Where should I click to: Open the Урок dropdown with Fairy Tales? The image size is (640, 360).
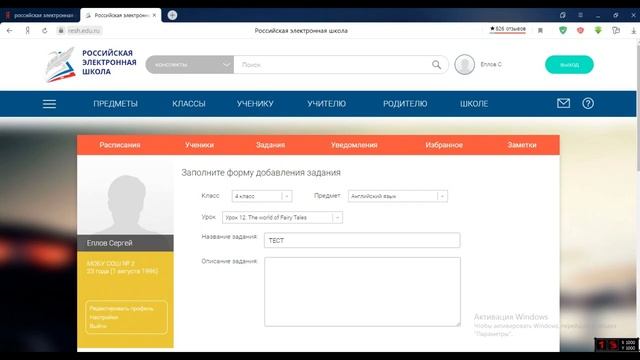click(282, 218)
